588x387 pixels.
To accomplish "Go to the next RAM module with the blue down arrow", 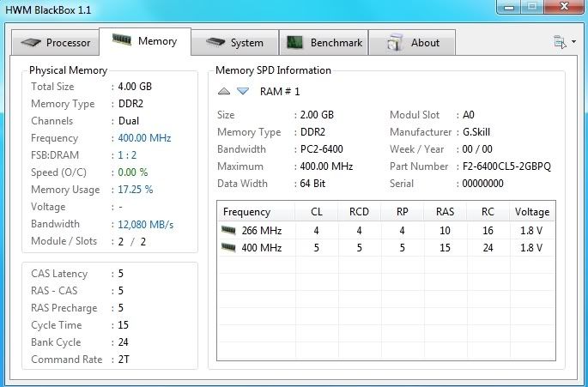I will (243, 91).
